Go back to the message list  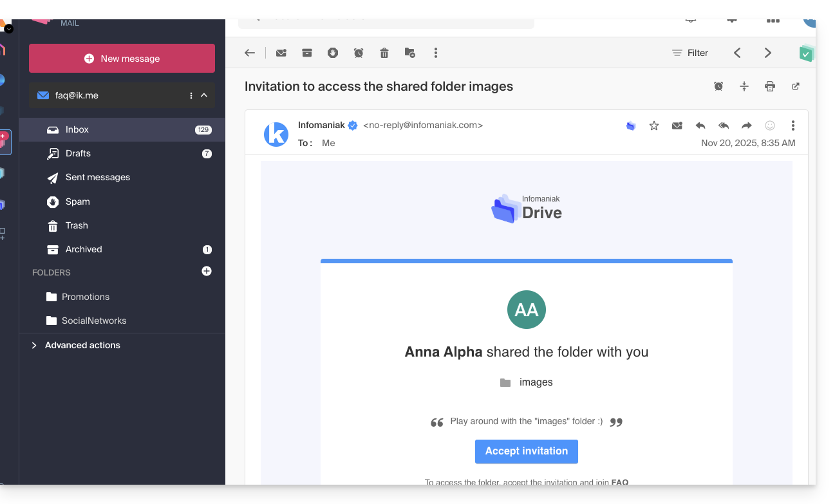(250, 53)
